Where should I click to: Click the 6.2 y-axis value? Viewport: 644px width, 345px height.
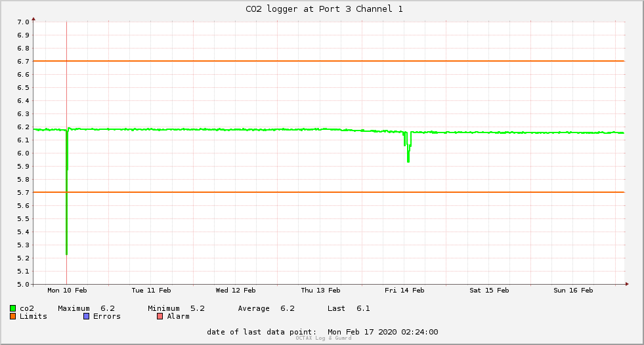(24, 127)
